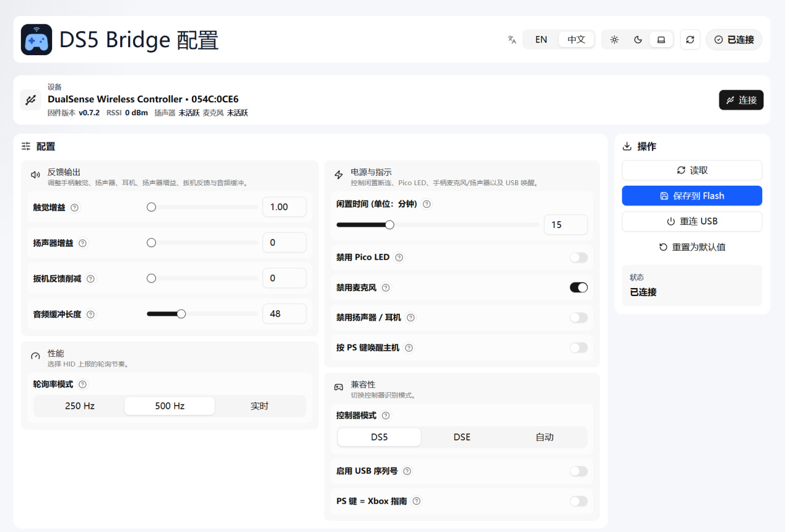The image size is (785, 532).
Task: Open help for 触觉增益
Action: pos(75,208)
